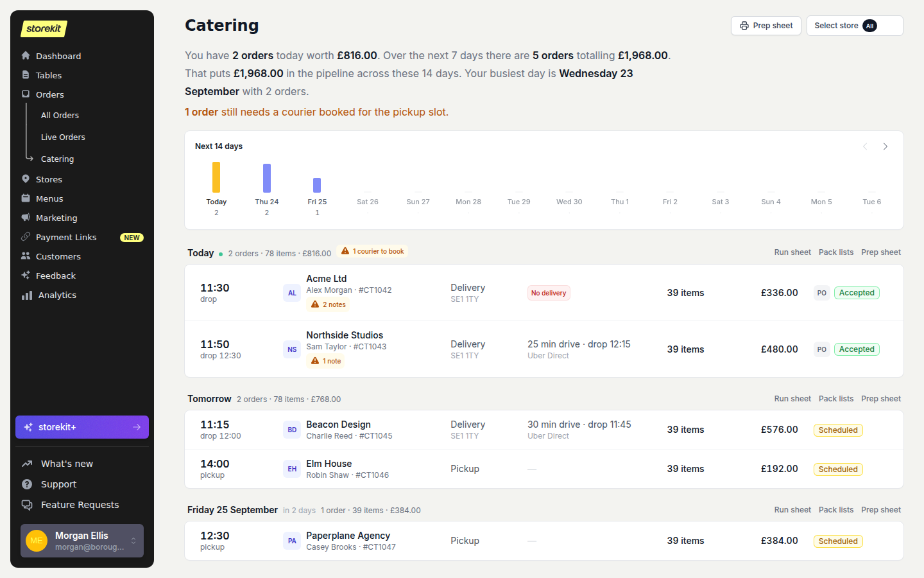Click the 1 note tag on Northside Studios
The width and height of the screenshot is (924, 578).
point(326,361)
